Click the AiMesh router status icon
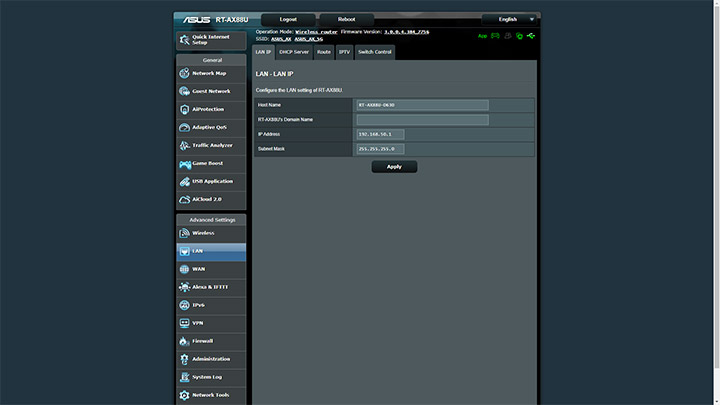 495,35
